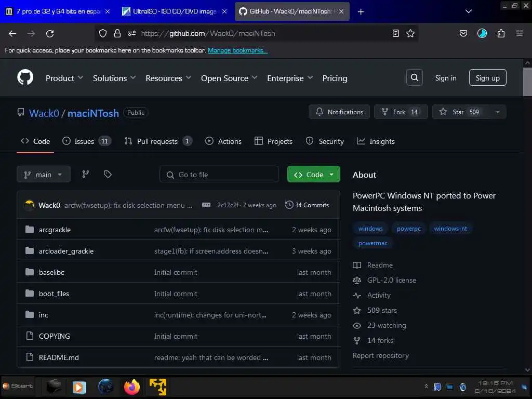Image resolution: width=532 pixels, height=399 pixels.
Task: Expand the Product menu
Action: click(64, 78)
